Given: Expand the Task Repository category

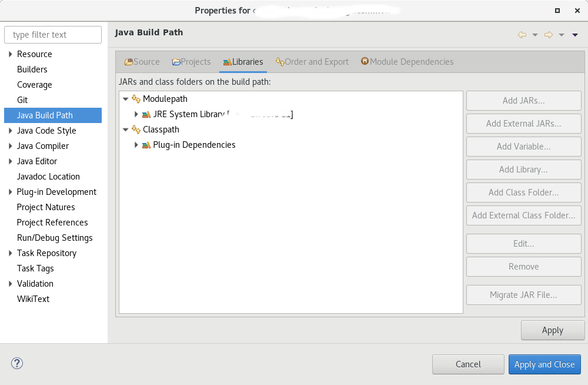Looking at the screenshot, I should [10, 253].
